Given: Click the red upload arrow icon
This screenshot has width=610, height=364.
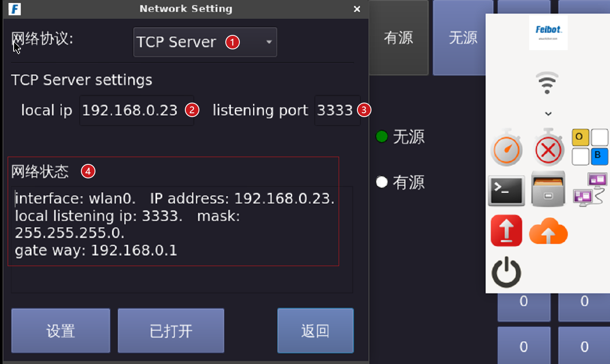Looking at the screenshot, I should click(506, 231).
